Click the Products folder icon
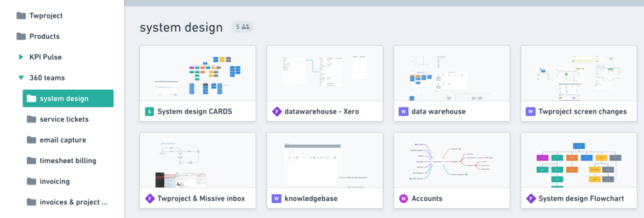This screenshot has width=644, height=218. click(21, 36)
